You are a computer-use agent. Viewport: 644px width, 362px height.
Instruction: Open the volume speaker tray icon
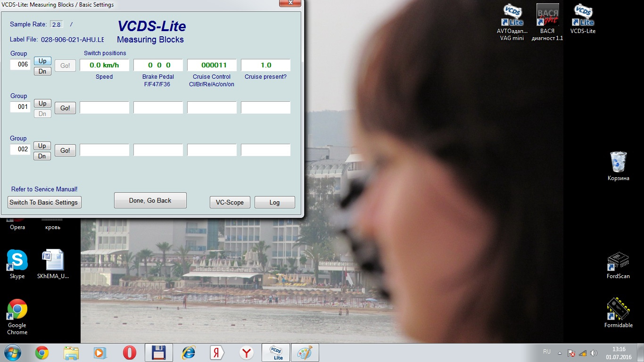(x=594, y=353)
